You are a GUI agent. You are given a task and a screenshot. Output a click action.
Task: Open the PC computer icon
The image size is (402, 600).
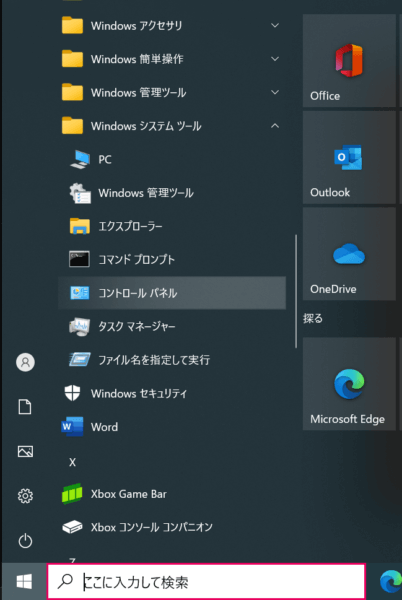point(80,159)
